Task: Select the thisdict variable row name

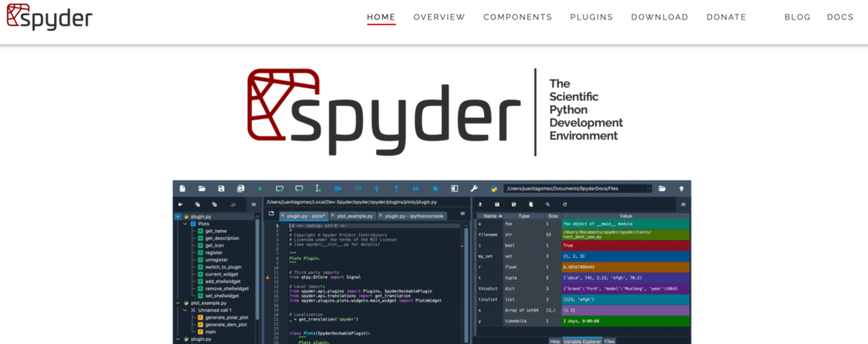Action: click(487, 289)
